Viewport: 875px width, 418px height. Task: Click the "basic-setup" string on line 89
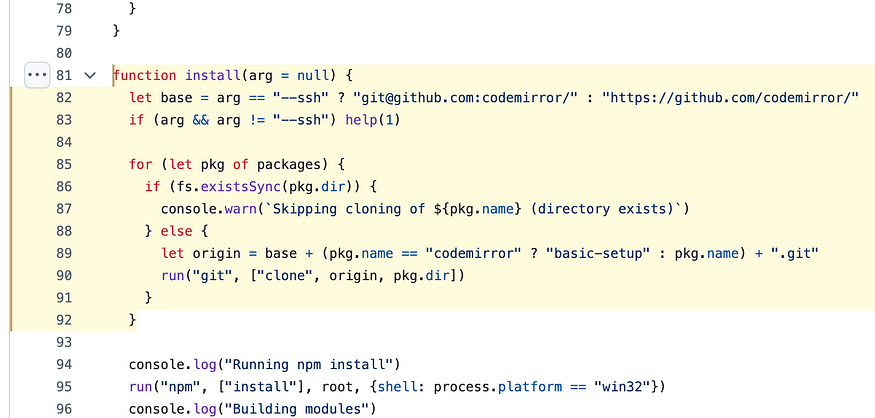[x=597, y=253]
